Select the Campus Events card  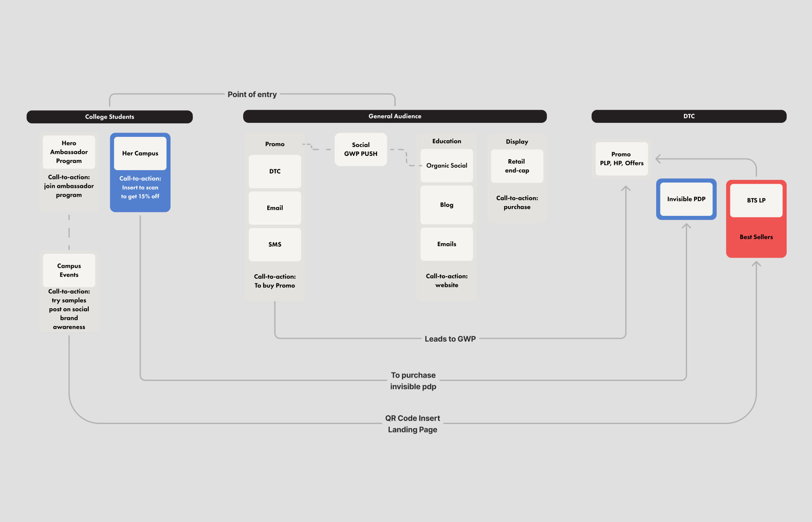coord(69,270)
